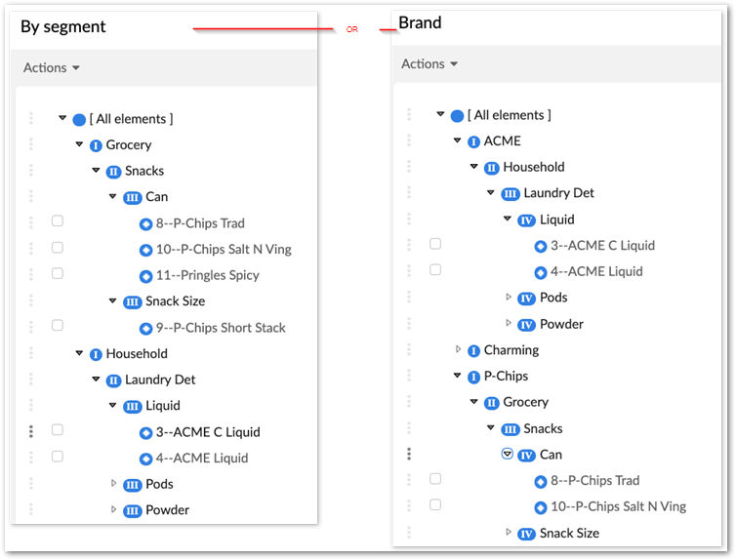The image size is (736, 560).
Task: Collapse the Can node under Snacks in Brand panel
Action: (x=507, y=454)
